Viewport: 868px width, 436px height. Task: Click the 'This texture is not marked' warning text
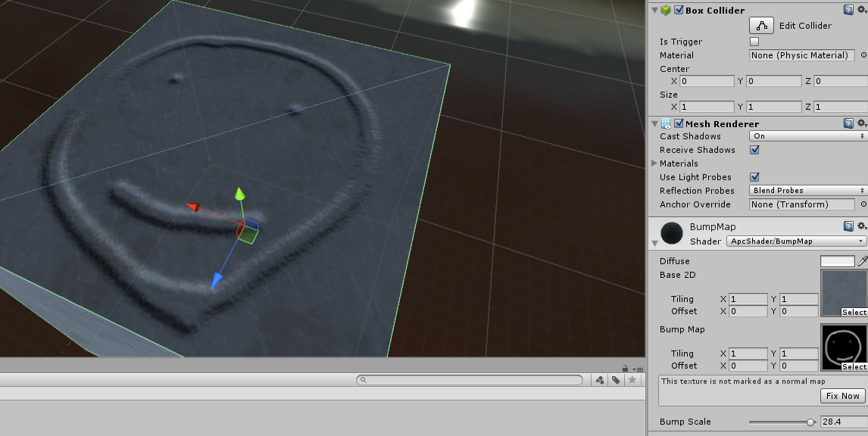pos(743,381)
